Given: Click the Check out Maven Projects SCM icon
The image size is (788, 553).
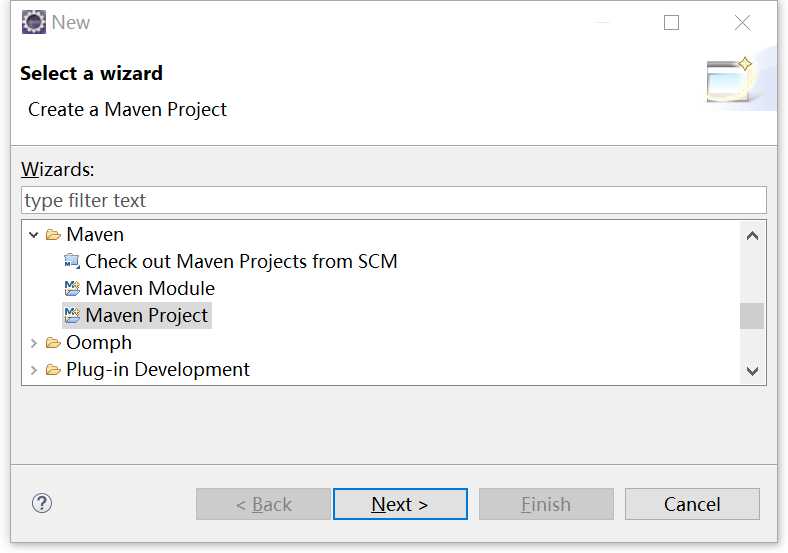Looking at the screenshot, I should click(x=72, y=261).
